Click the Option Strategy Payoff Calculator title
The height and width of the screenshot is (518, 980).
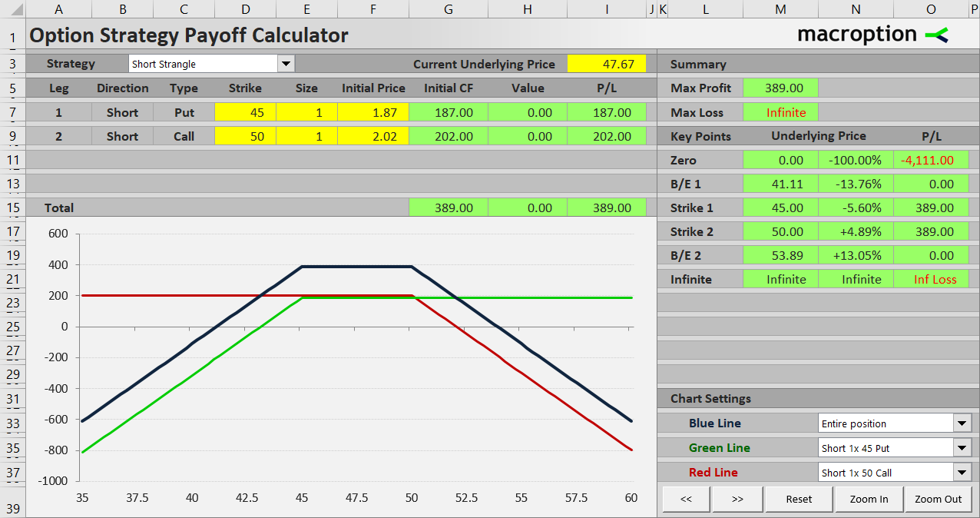(x=189, y=35)
